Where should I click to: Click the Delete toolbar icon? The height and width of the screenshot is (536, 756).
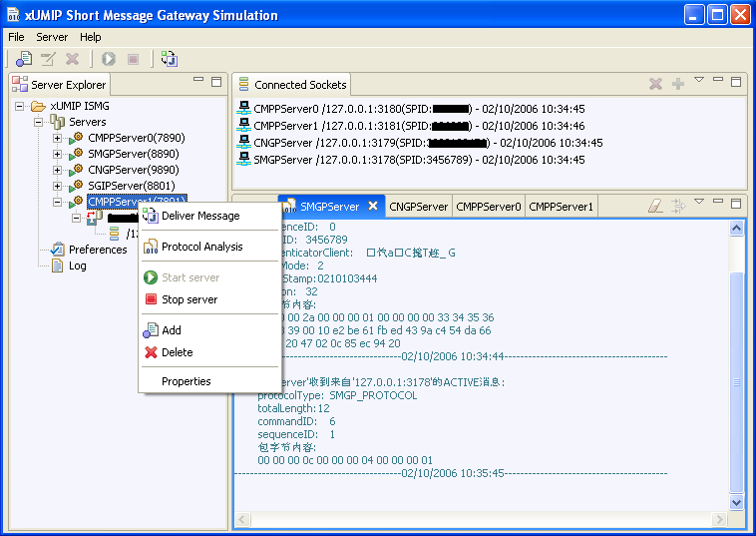(73, 59)
